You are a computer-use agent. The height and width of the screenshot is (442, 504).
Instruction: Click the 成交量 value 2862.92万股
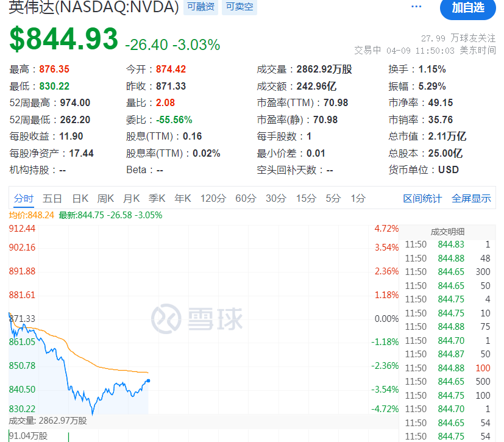[324, 69]
